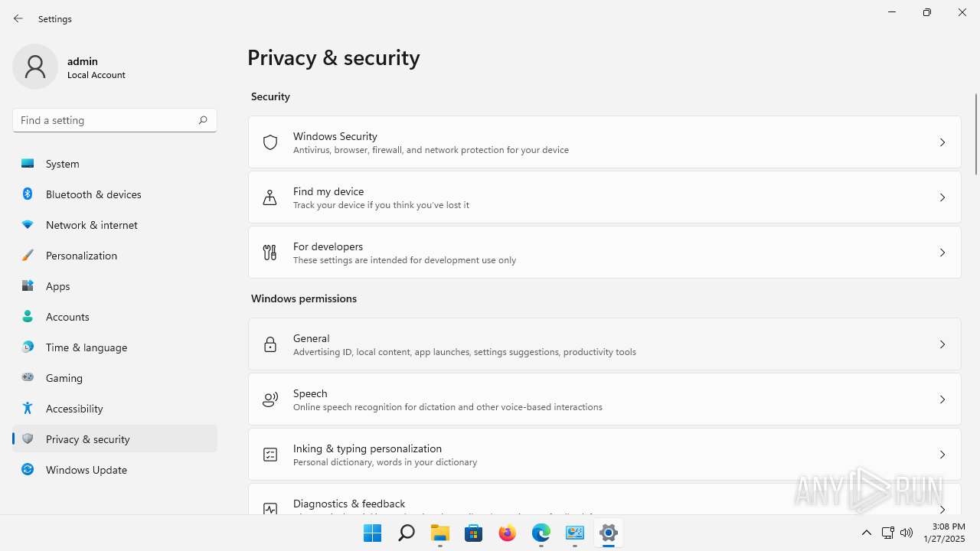Click the General lock icon

pos(270,344)
